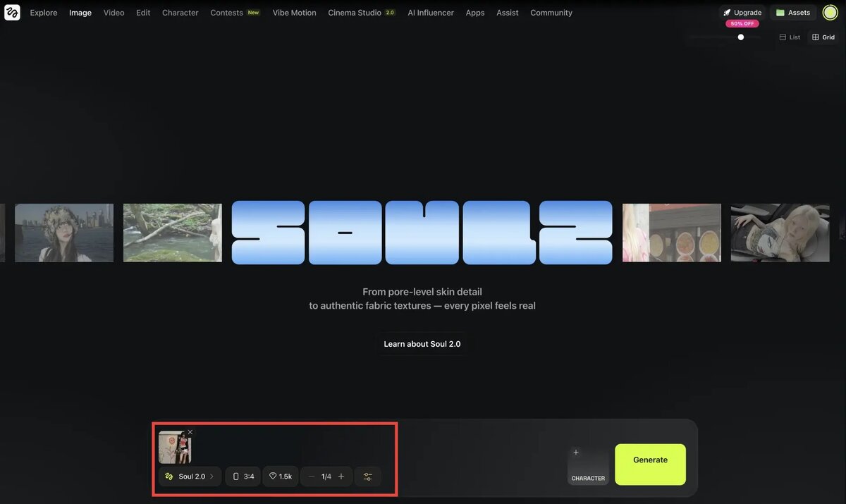Open the advanced settings sliders icon
This screenshot has width=846, height=504.
point(368,477)
